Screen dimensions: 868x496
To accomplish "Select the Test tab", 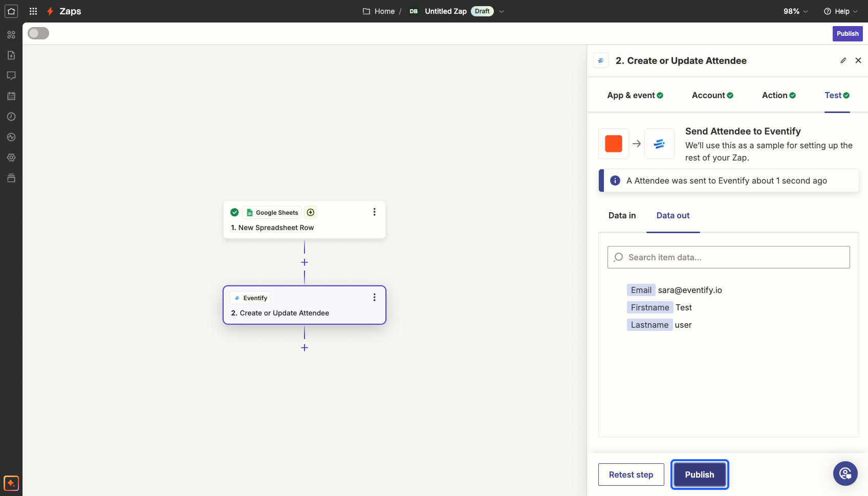I will pyautogui.click(x=837, y=95).
